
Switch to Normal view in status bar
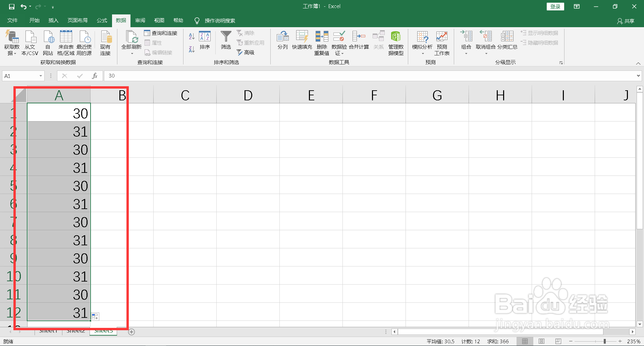(525, 341)
